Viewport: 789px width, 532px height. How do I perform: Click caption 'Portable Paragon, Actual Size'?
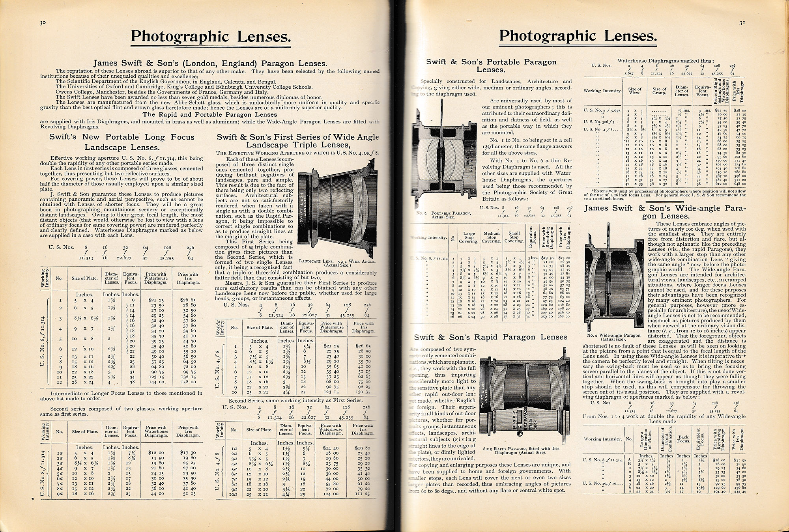pyautogui.click(x=444, y=215)
